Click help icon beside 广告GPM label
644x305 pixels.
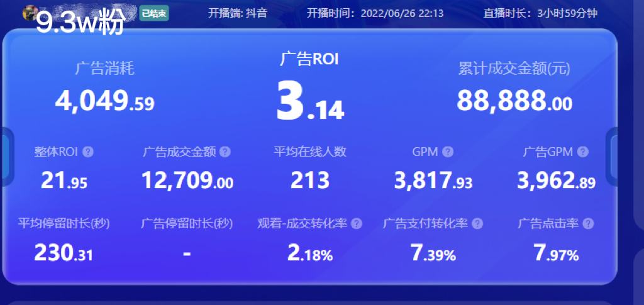coord(582,152)
